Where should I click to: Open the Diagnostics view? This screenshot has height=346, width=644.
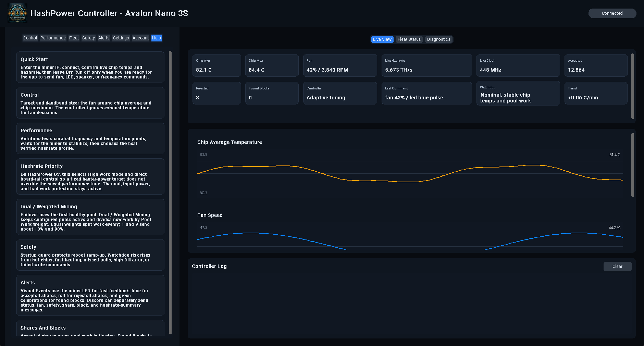click(x=438, y=39)
